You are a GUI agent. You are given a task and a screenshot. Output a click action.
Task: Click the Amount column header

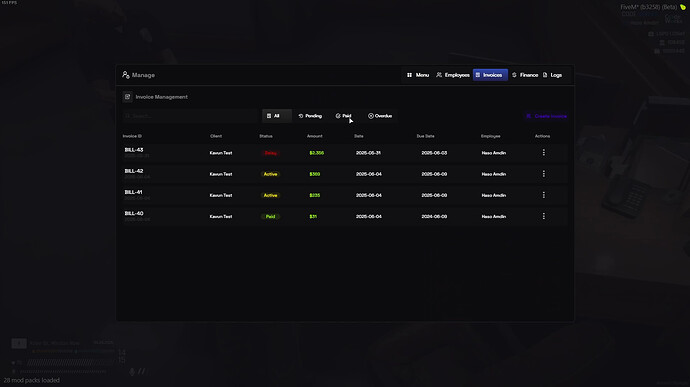click(x=315, y=136)
